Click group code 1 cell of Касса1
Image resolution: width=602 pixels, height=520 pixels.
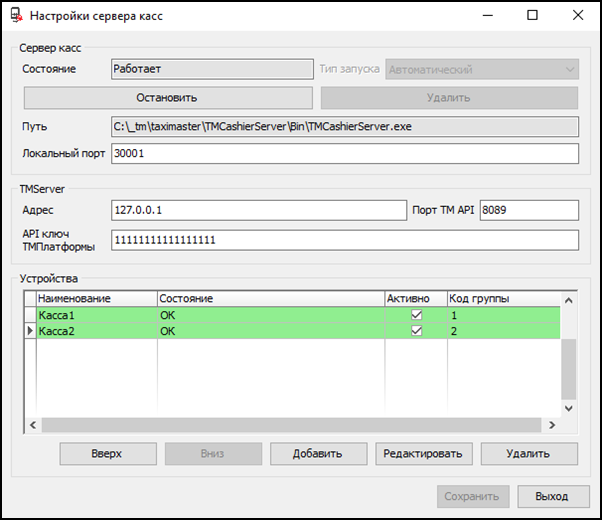(x=504, y=315)
